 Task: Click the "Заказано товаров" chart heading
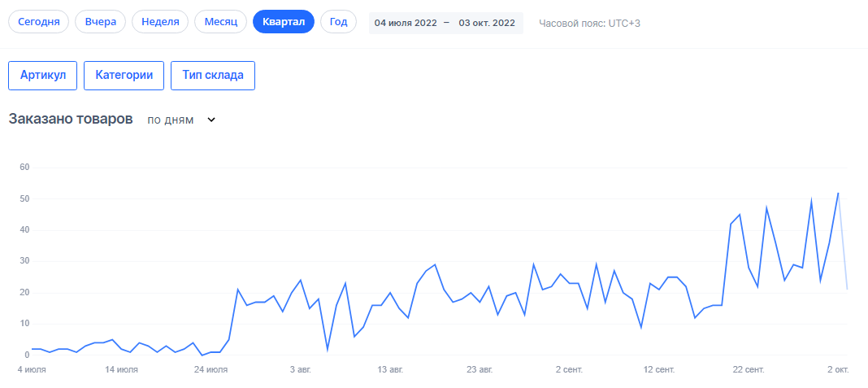(71, 119)
